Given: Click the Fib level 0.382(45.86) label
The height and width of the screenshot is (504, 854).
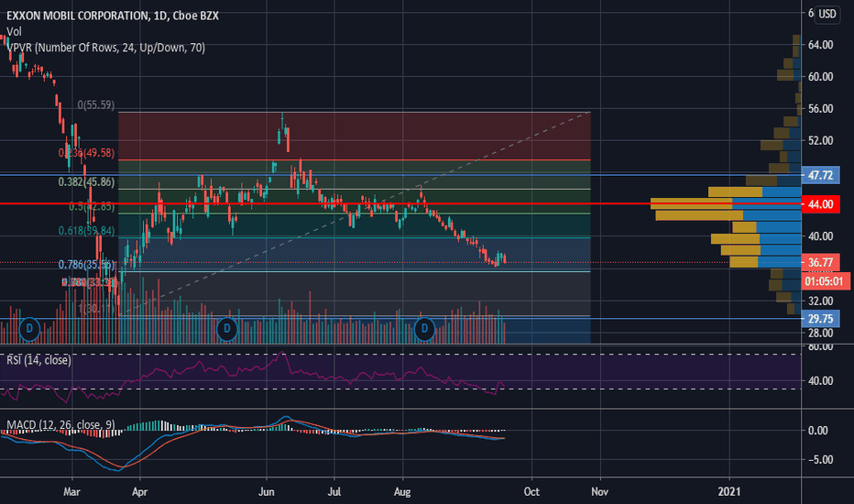Looking at the screenshot, I should [87, 182].
